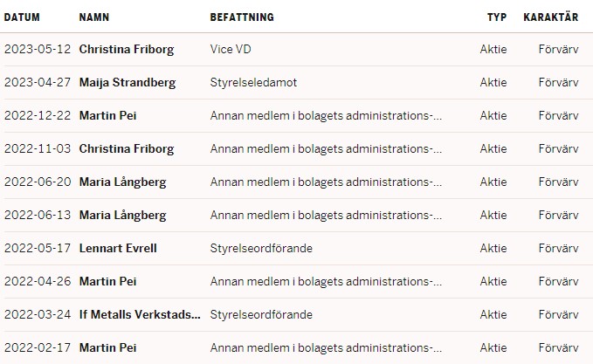The height and width of the screenshot is (364, 593).
Task: Click Aktie in the 2022-03-24 row
Action: (x=493, y=315)
